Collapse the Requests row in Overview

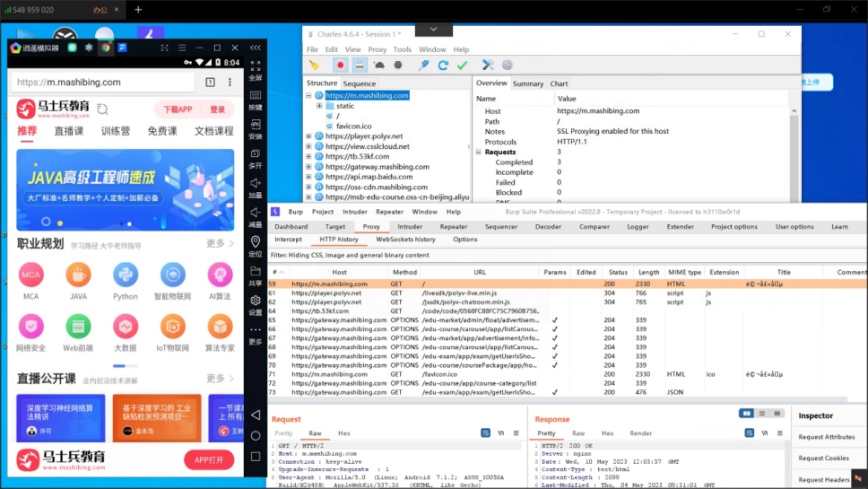[479, 153]
